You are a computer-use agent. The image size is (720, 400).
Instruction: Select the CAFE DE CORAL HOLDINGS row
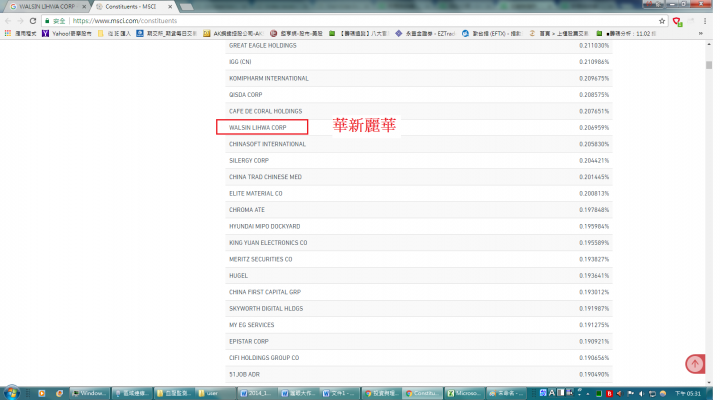tap(419, 111)
